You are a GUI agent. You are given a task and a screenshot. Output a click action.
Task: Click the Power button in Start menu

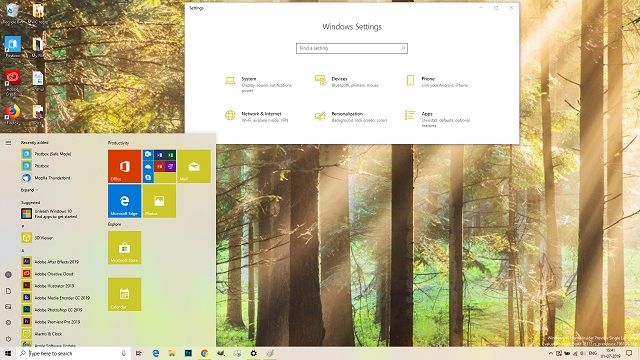(x=8, y=339)
